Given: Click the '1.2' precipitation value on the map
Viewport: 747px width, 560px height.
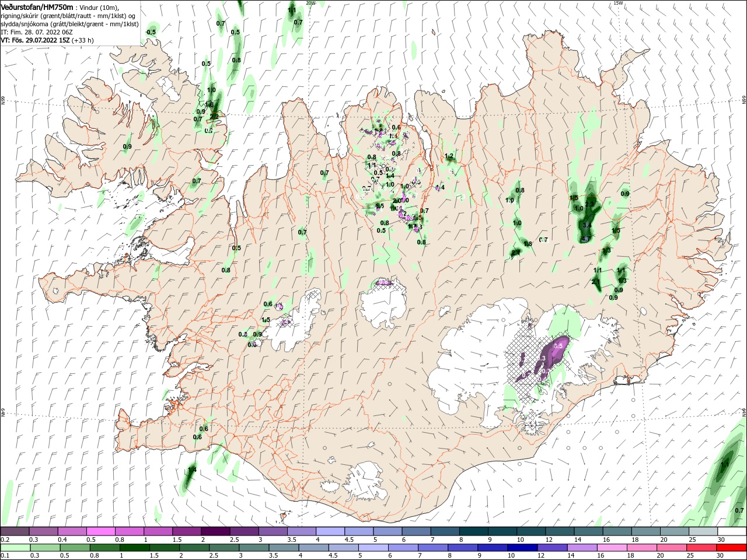Looking at the screenshot, I should point(449,156).
